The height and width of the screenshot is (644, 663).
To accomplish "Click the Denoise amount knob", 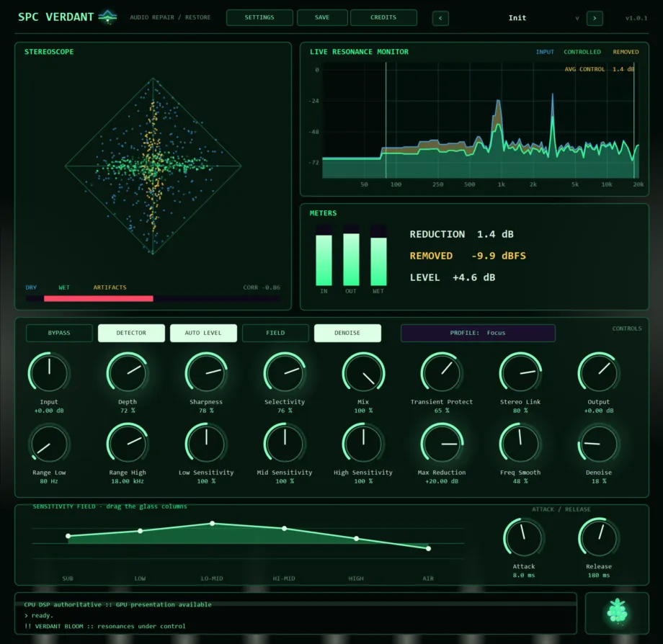I will (599, 444).
